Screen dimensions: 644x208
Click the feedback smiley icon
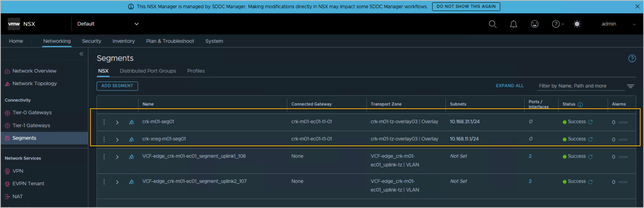(534, 24)
